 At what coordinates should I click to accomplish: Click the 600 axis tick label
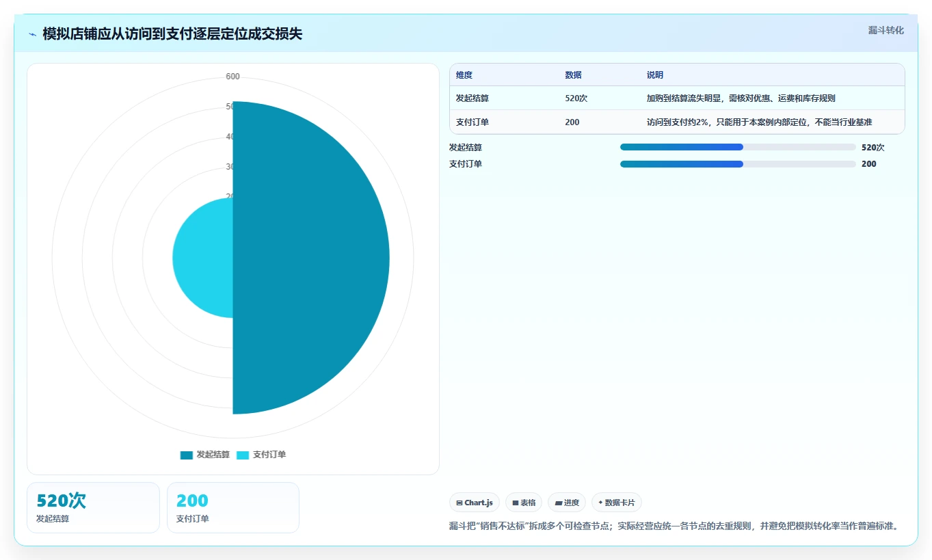(233, 77)
